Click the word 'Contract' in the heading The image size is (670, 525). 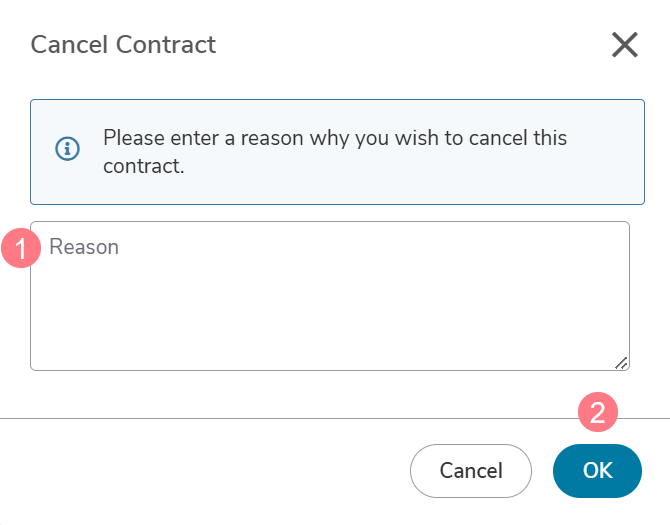[x=166, y=44]
